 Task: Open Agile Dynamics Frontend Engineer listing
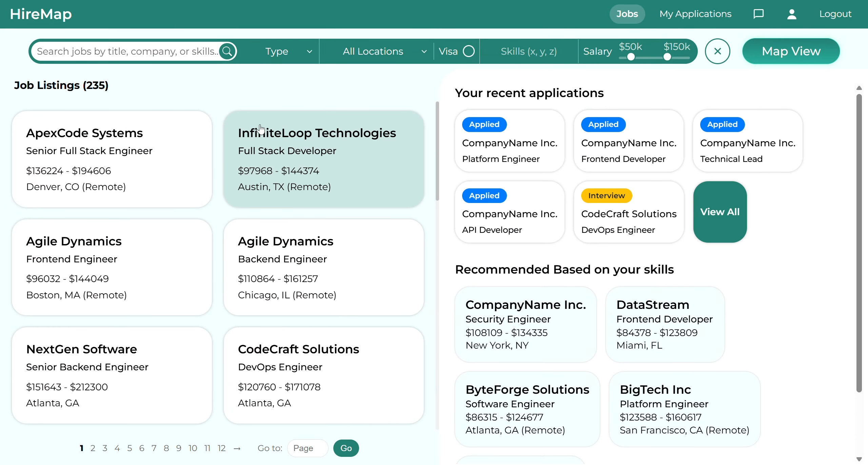(x=112, y=267)
